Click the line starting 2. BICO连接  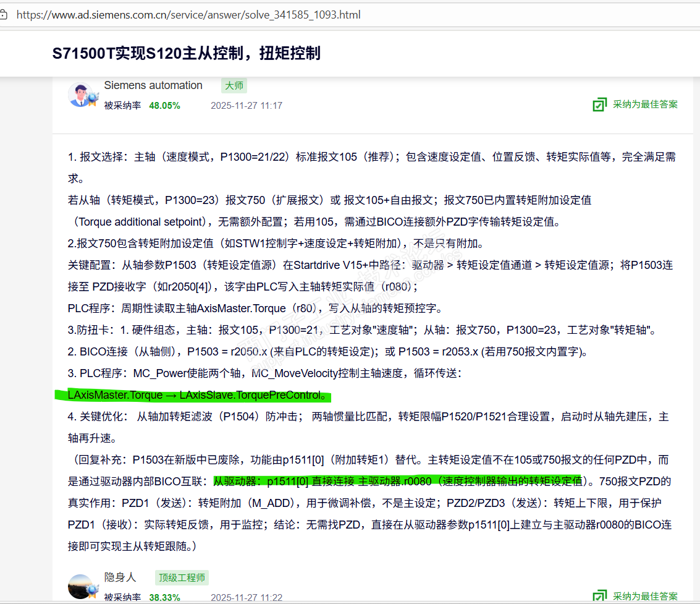point(328,352)
